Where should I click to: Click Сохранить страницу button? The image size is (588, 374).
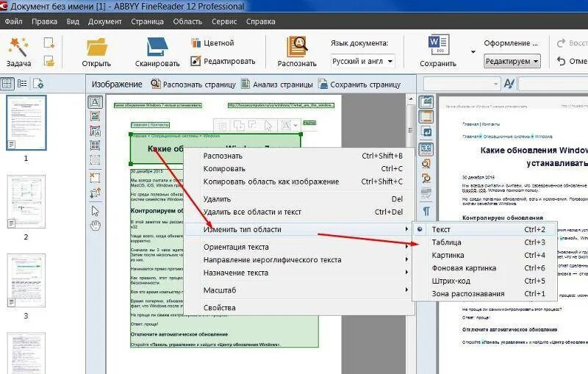[359, 84]
